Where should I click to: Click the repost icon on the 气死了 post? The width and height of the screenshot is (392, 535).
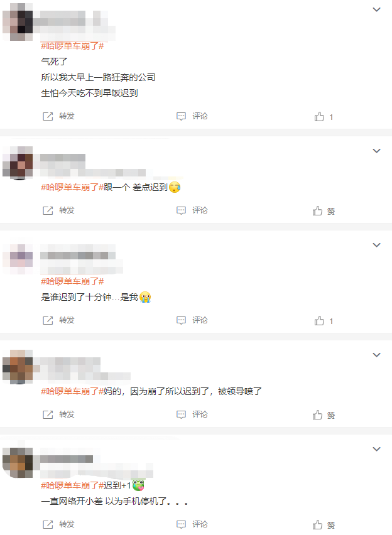point(48,116)
